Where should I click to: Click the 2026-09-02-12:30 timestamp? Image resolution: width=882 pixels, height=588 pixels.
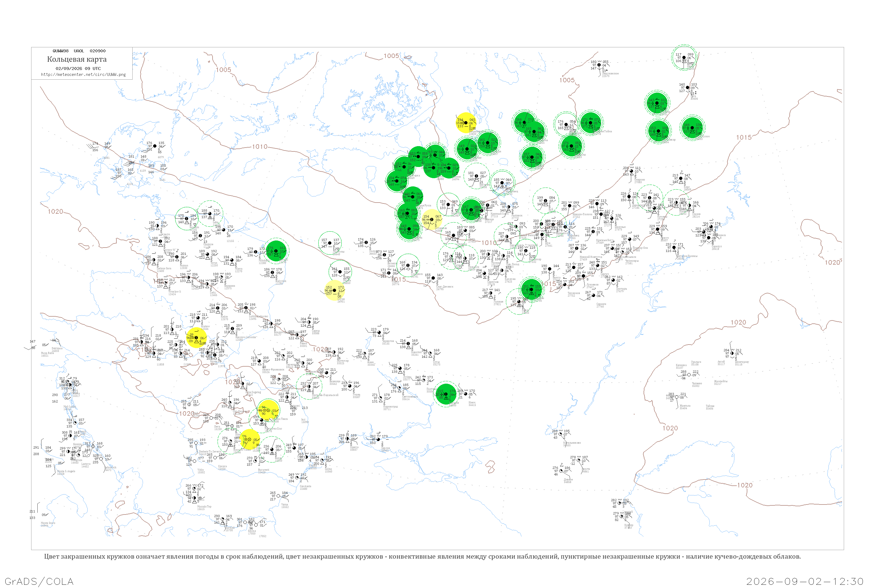point(805,582)
